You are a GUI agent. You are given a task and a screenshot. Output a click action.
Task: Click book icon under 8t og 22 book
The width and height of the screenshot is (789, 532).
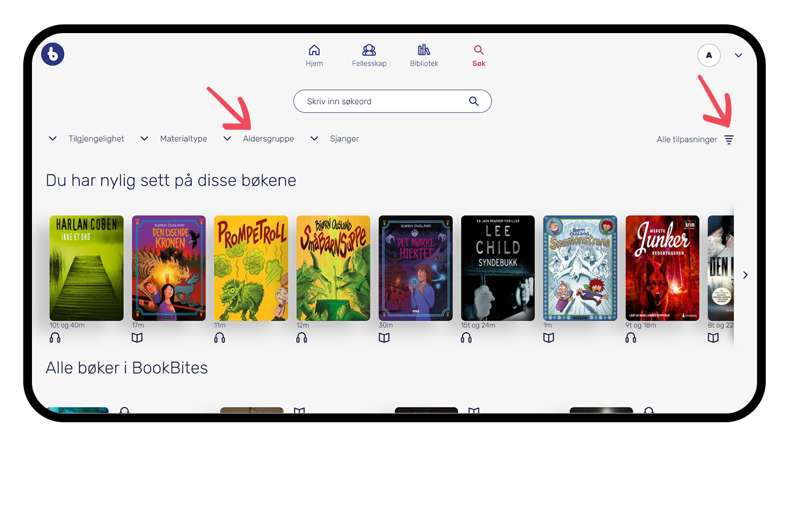(x=713, y=337)
